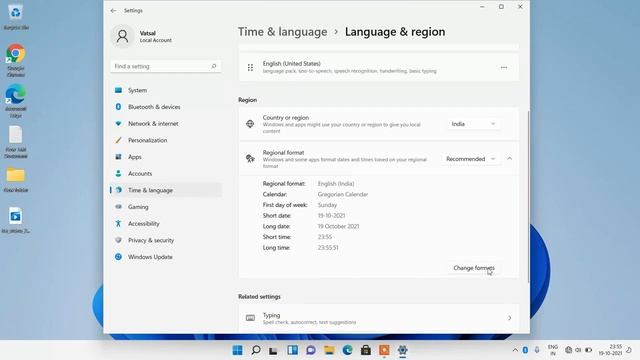Open the video file on desktop

point(16,220)
